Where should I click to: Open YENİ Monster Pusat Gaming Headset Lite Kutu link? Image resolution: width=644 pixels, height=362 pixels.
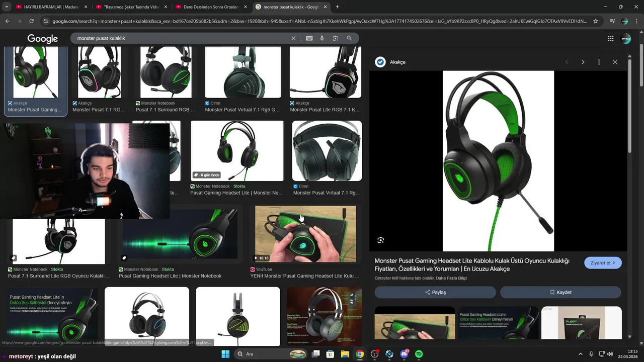tap(304, 276)
